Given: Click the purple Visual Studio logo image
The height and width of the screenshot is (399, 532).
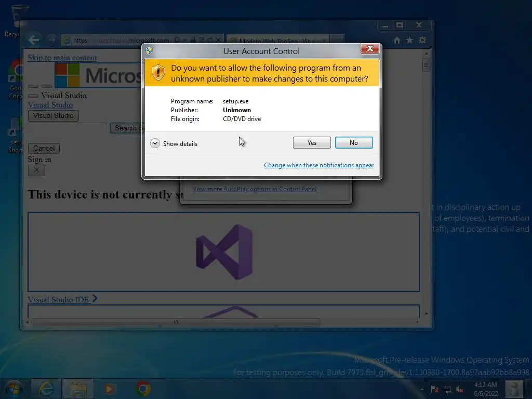Looking at the screenshot, I should pyautogui.click(x=224, y=252).
